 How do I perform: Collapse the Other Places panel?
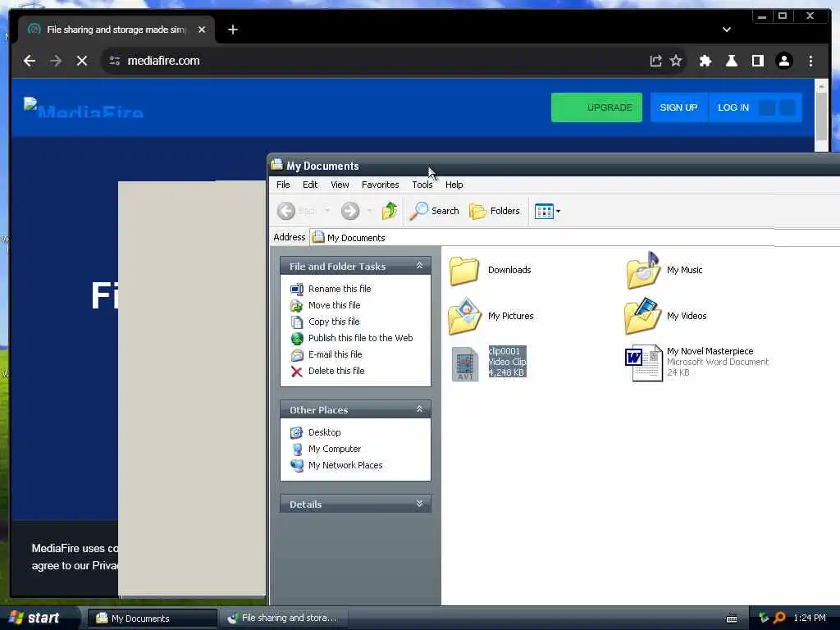click(419, 409)
